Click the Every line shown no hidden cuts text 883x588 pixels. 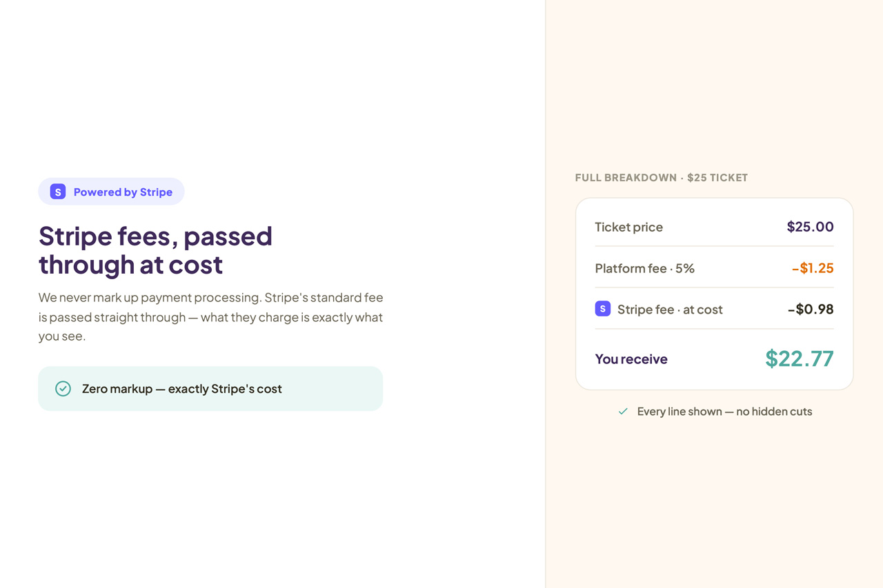[x=725, y=412]
